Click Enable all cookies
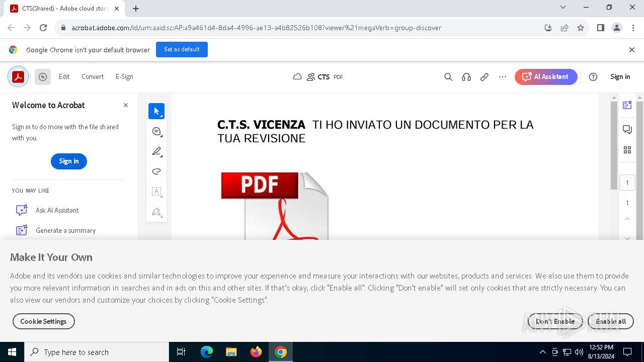 [611, 321]
